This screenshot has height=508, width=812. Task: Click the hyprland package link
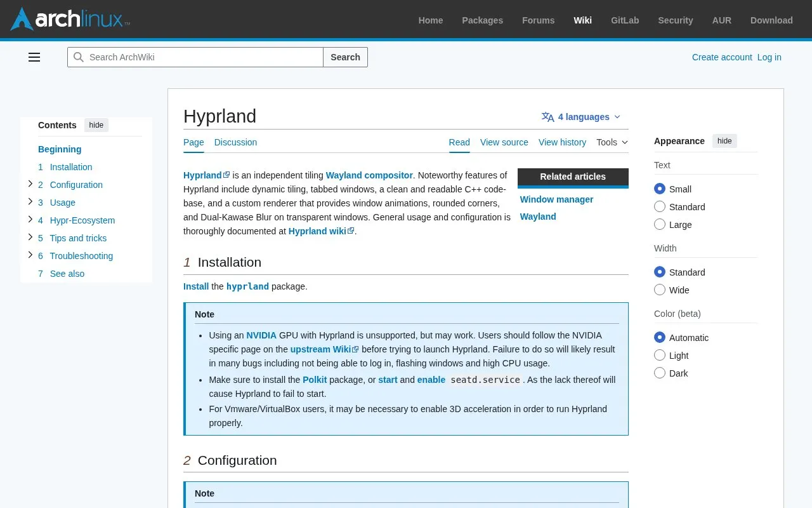click(x=247, y=286)
